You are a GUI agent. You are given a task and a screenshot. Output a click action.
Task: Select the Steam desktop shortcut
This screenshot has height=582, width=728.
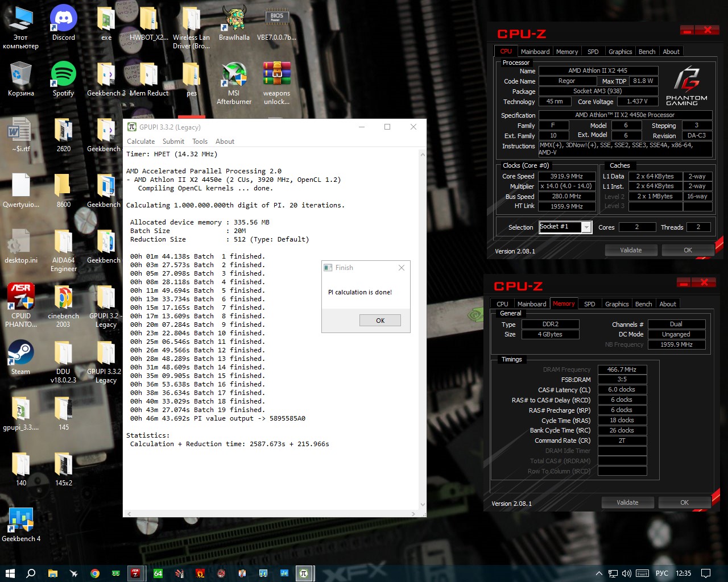pos(21,357)
